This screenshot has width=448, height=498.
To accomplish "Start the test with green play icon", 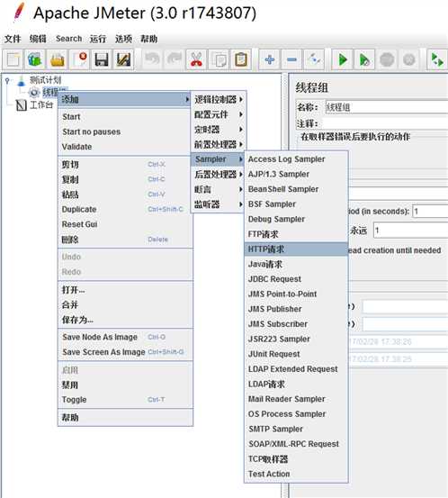I will coord(343,59).
